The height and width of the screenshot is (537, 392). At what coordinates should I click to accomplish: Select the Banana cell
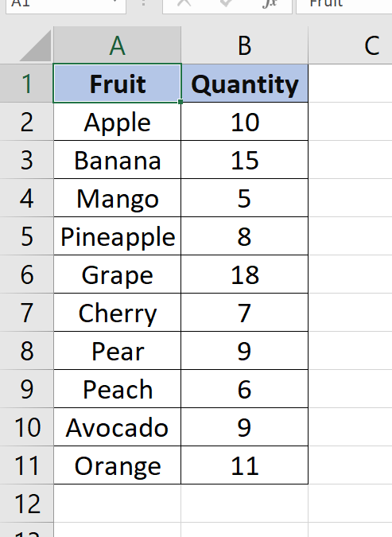[117, 160]
